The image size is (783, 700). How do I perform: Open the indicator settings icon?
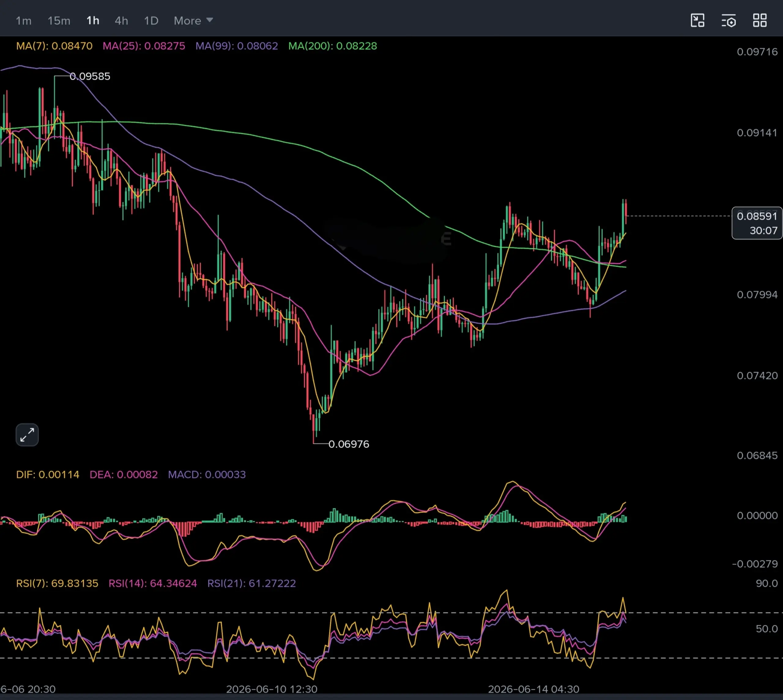pyautogui.click(x=728, y=20)
